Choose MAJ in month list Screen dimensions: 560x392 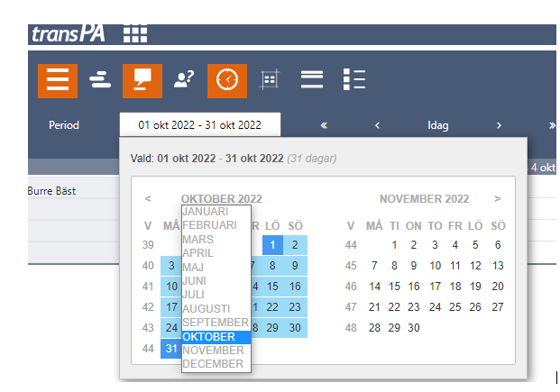216,267
